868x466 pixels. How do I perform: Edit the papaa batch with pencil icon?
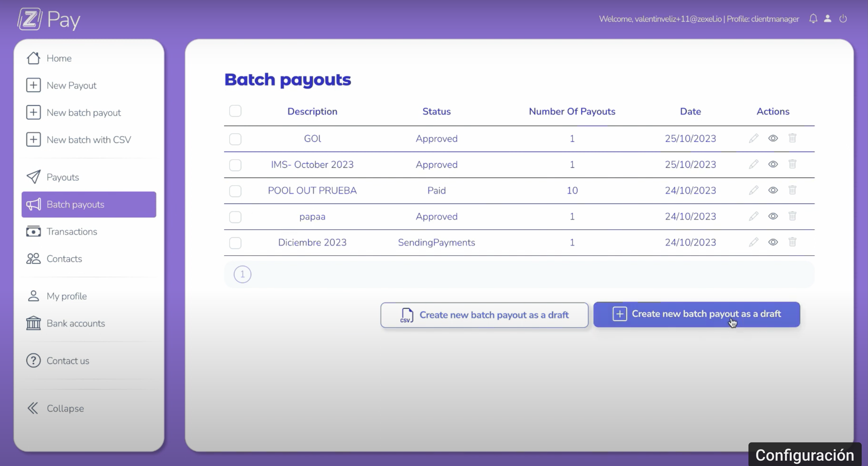click(x=754, y=216)
